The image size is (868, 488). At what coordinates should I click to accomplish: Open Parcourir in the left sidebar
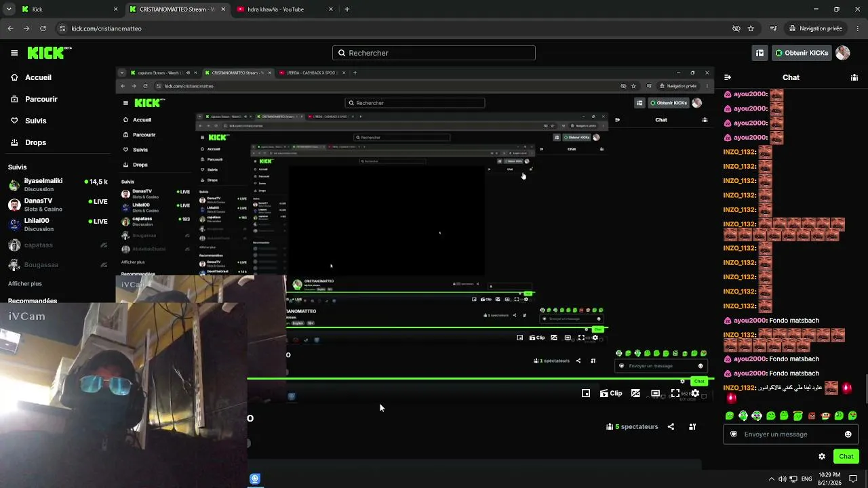click(34, 99)
